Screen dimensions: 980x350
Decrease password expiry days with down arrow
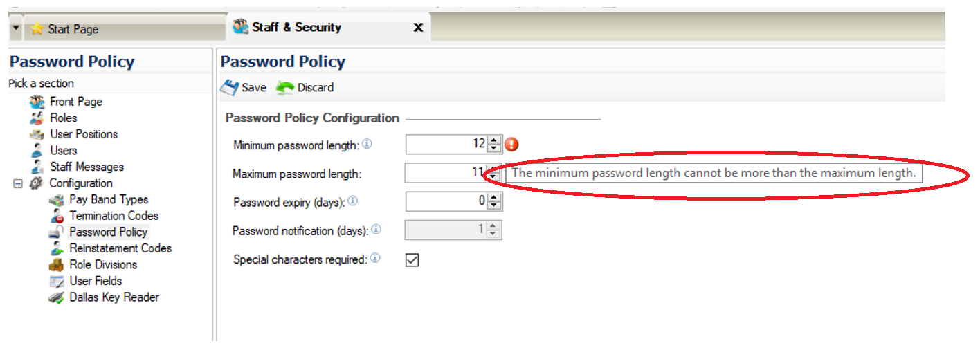coord(493,205)
